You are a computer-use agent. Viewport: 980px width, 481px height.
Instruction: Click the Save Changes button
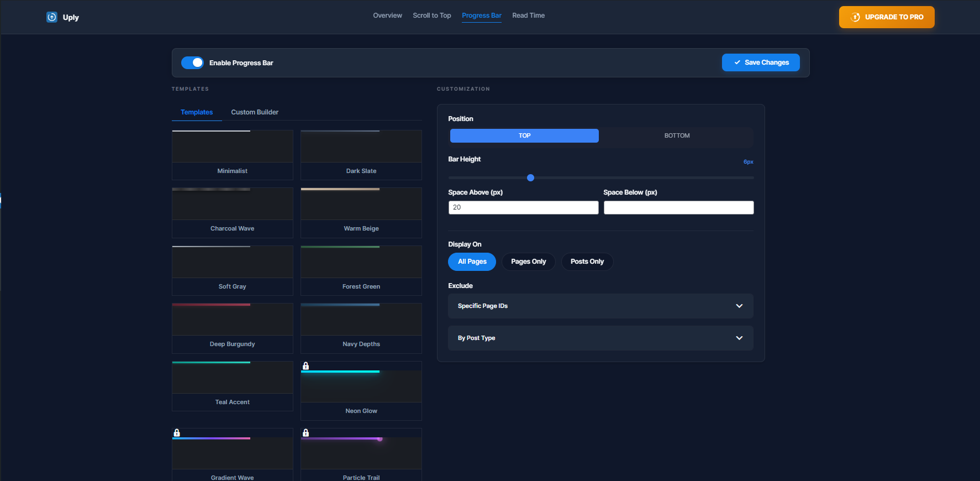click(x=761, y=62)
